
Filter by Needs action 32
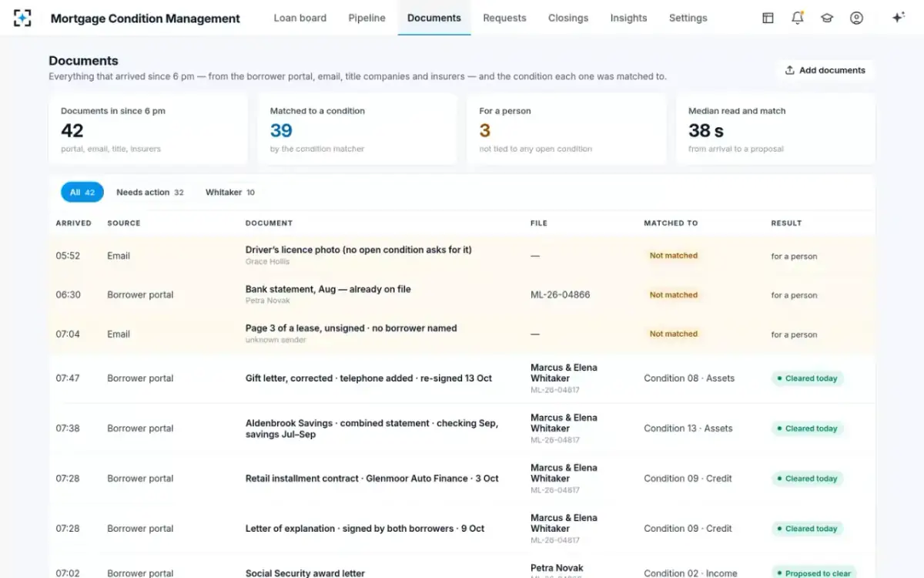tap(150, 192)
